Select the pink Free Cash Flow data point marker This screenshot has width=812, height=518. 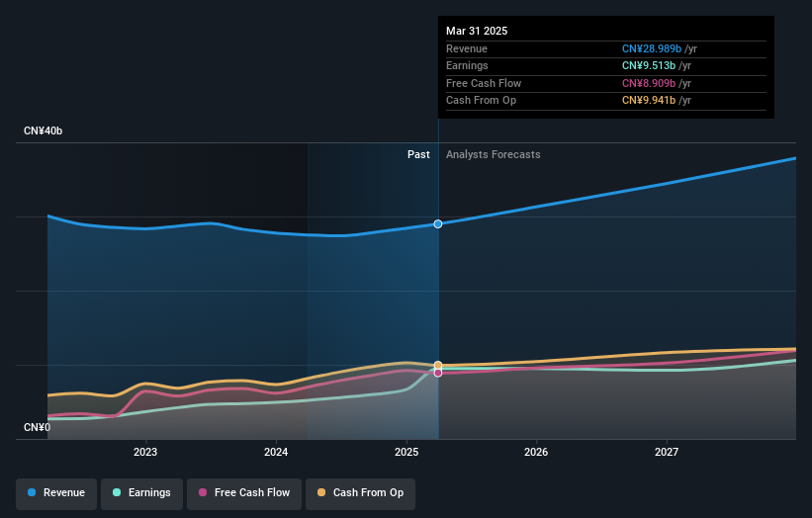(438, 373)
